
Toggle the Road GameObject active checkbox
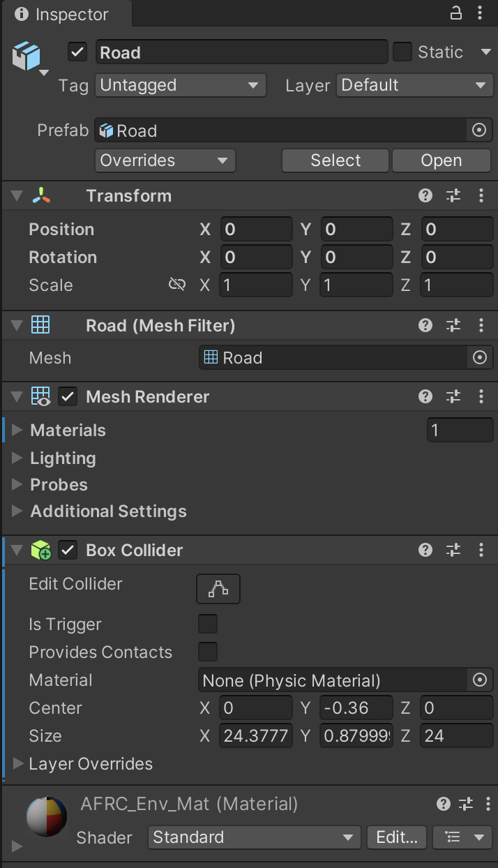76,52
